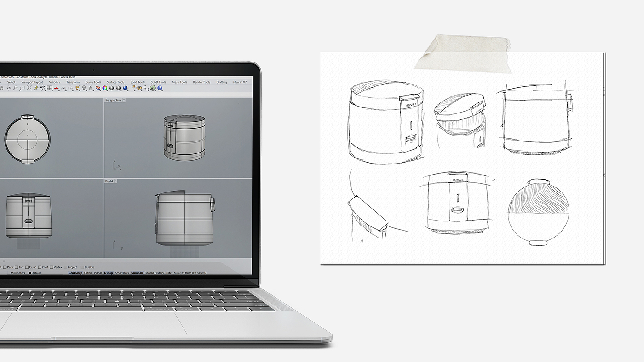This screenshot has height=362, width=644.
Task: Open the Help menu in menu bar
Action: 72,77
